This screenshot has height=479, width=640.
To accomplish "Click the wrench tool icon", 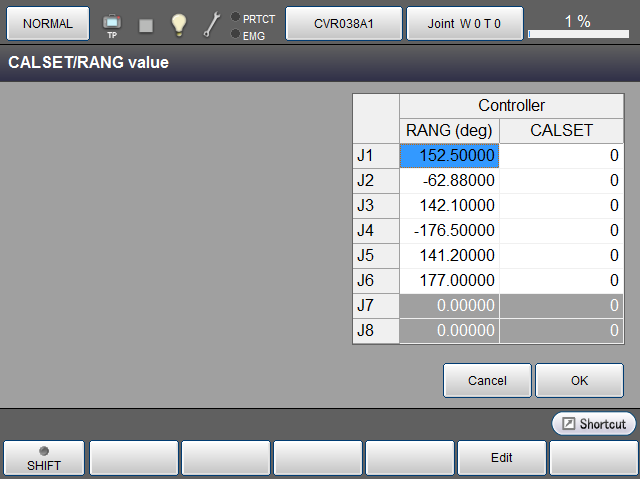I will (212, 24).
